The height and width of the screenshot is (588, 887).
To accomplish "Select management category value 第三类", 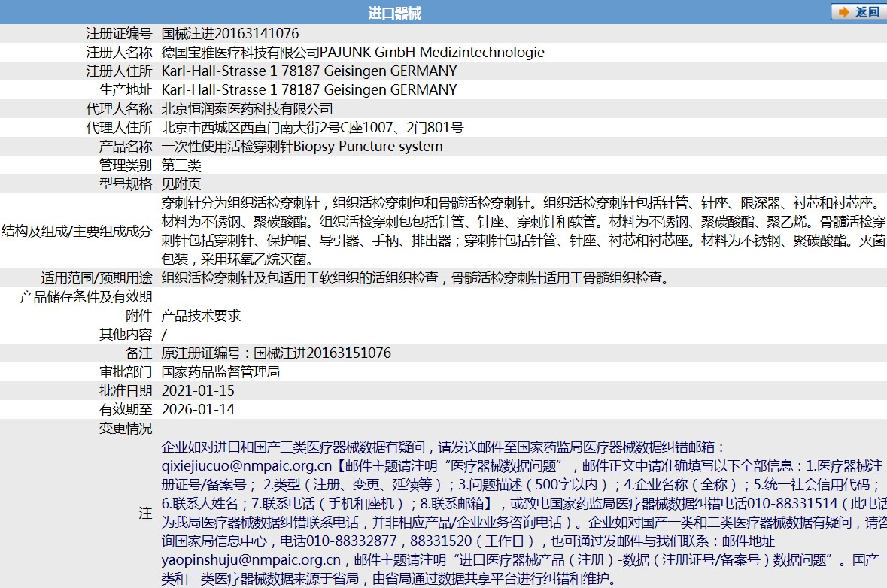I will (181, 165).
